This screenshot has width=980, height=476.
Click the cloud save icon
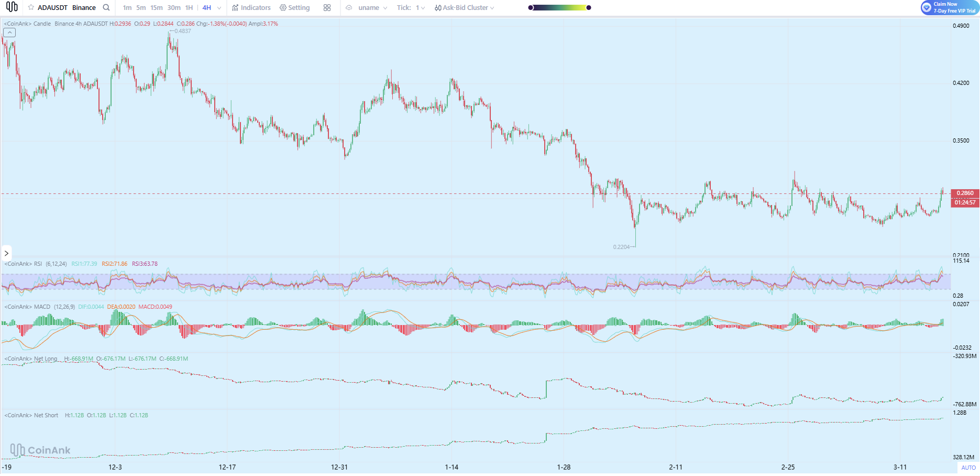349,8
